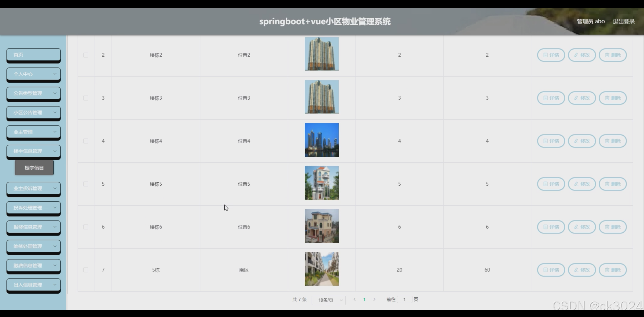Delete the 5栋 南区 row entry
The height and width of the screenshot is (317, 644).
pos(613,270)
